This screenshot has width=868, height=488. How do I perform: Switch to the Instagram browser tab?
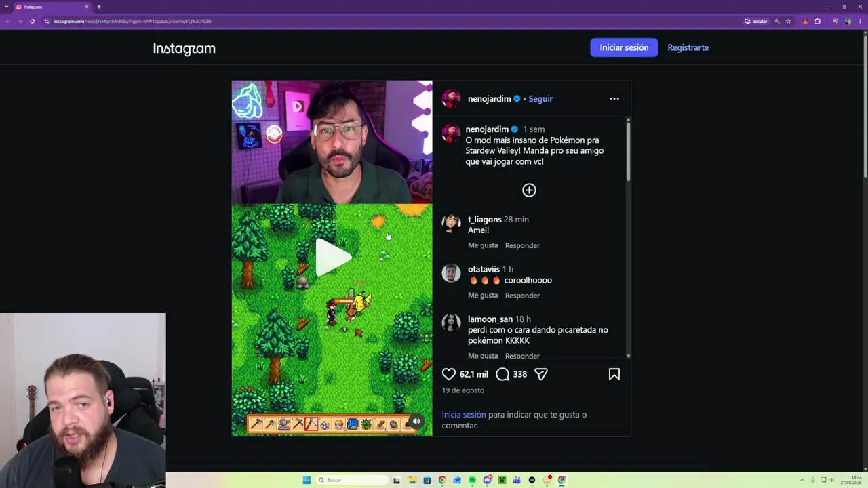tap(52, 7)
